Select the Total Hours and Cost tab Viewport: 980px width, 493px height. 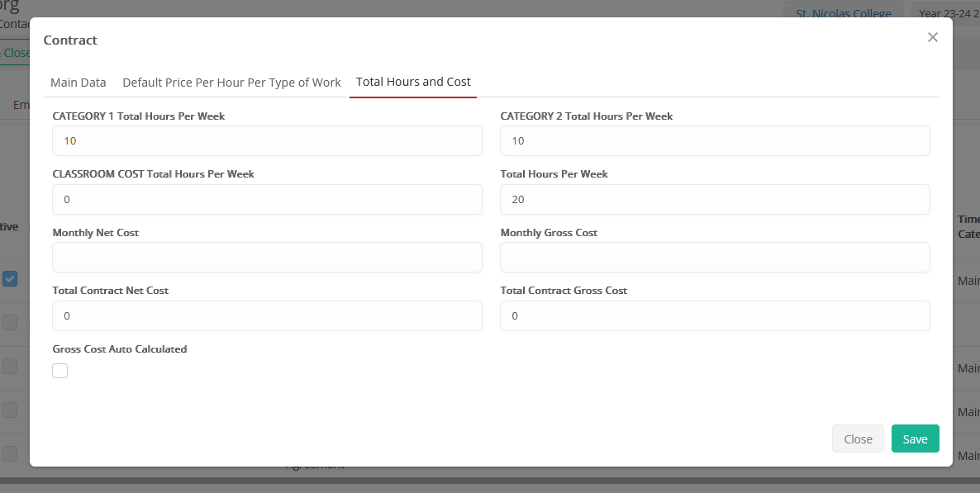click(x=413, y=83)
